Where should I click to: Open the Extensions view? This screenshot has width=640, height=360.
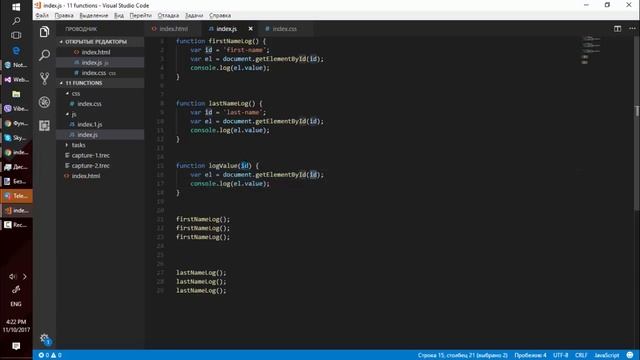pos(44,125)
